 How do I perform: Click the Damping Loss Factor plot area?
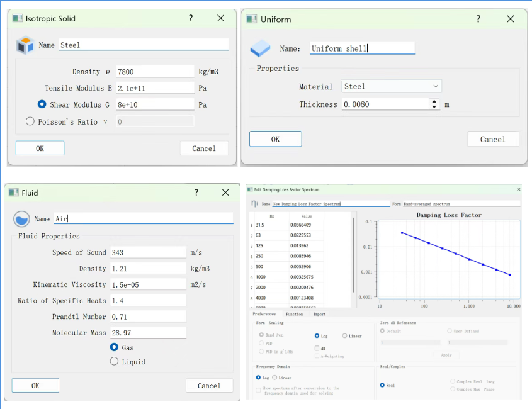450,259
